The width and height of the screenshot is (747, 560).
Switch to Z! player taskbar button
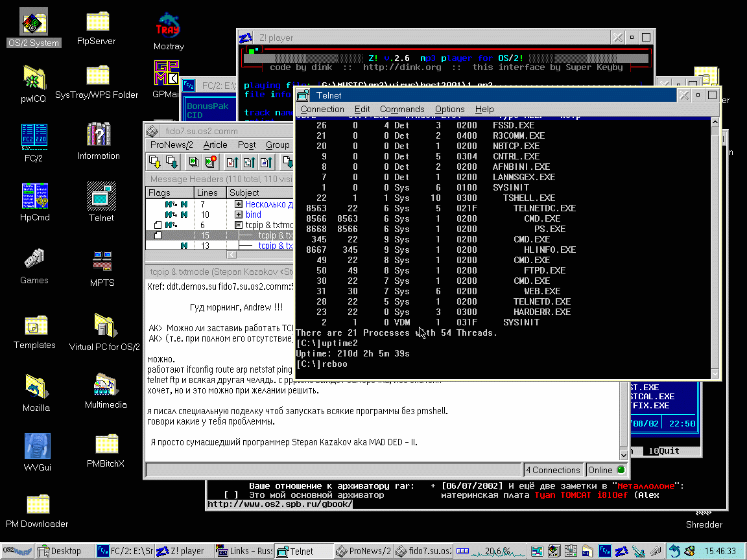(x=184, y=551)
